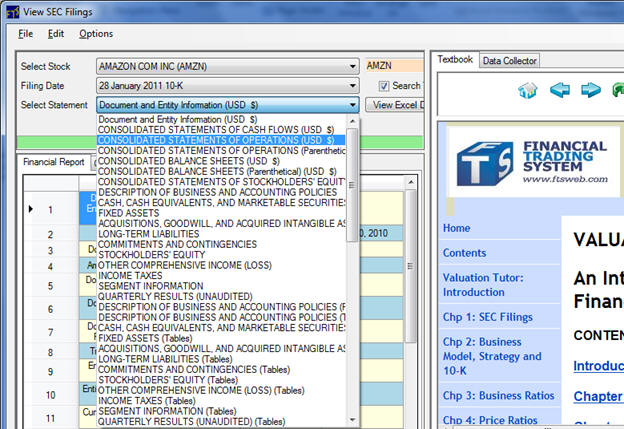The image size is (624, 429).
Task: Open the Select Stock dropdown
Action: pos(227,66)
